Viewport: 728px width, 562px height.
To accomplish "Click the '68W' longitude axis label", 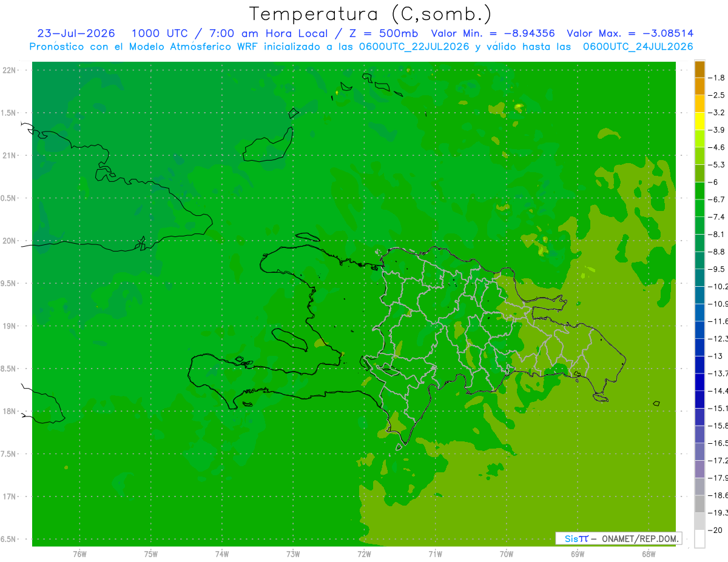I will coord(649,554).
